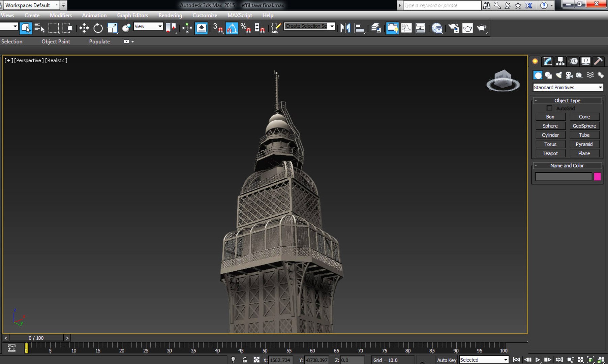The width and height of the screenshot is (608, 364).
Task: Click the Pyramid primitive button
Action: tap(584, 144)
